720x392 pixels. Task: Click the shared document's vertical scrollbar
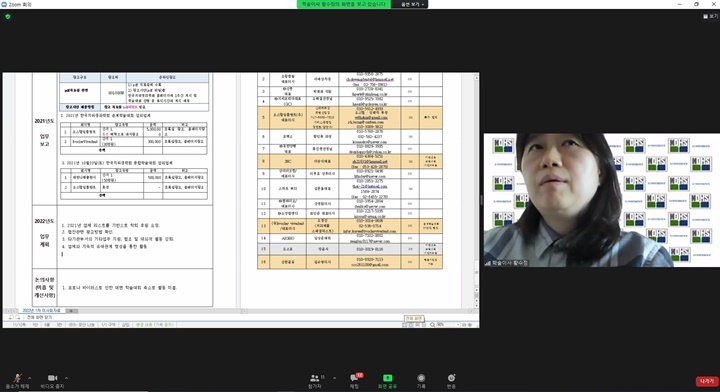click(x=477, y=190)
